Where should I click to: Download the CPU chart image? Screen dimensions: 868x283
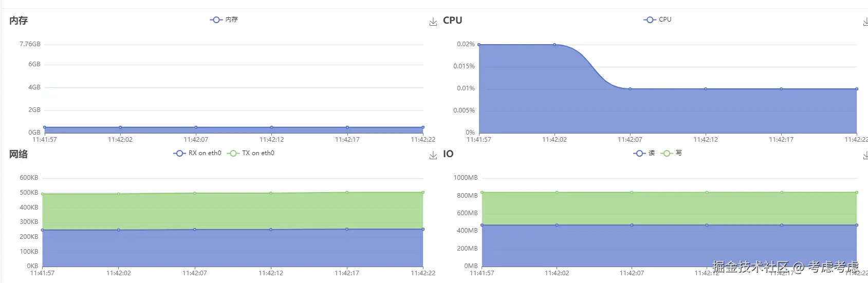[x=865, y=22]
